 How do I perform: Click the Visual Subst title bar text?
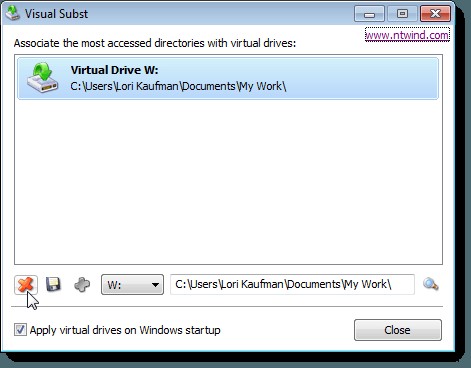(x=56, y=14)
